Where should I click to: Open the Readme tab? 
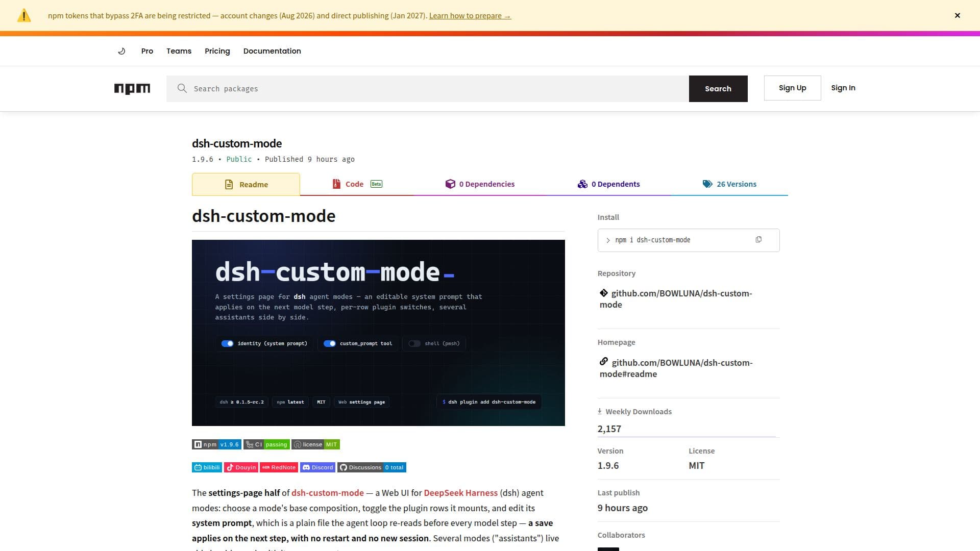[246, 185]
